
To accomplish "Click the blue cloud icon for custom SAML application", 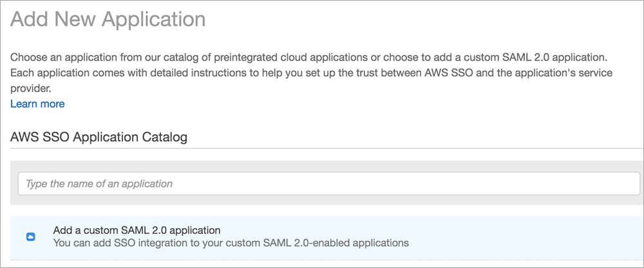I will pos(30,237).
